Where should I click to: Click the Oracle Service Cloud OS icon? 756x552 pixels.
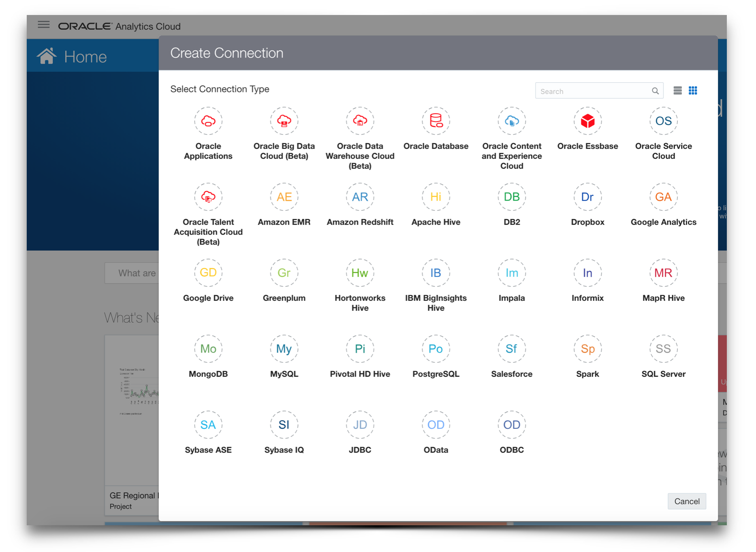coord(663,121)
